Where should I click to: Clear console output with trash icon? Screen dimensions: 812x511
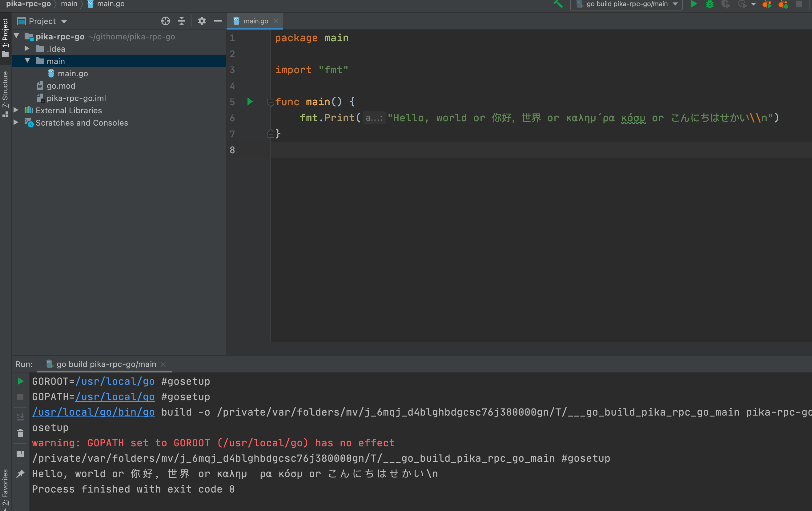click(20, 433)
